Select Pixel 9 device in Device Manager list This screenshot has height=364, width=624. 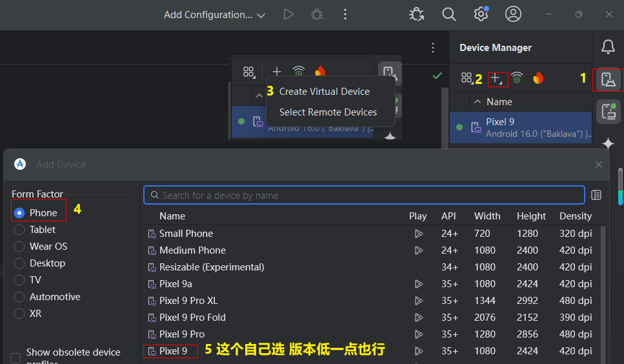pos(521,127)
